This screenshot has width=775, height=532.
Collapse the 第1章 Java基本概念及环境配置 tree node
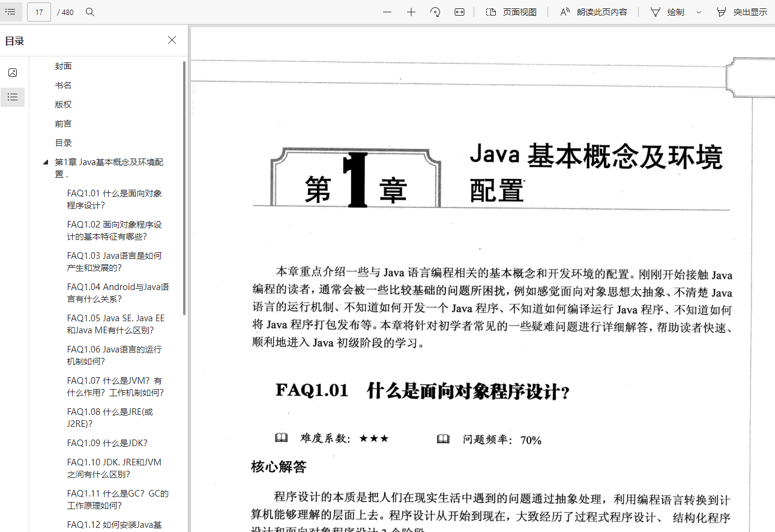coord(46,162)
